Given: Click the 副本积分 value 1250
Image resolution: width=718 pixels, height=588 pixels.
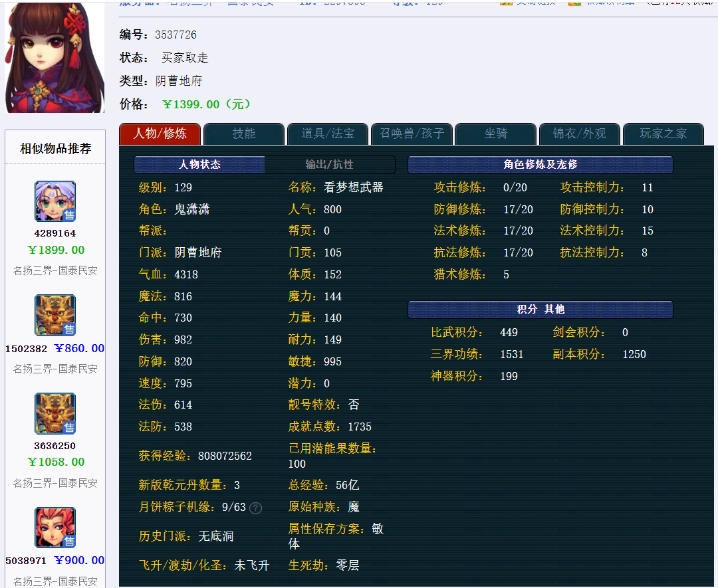Looking at the screenshot, I should (x=634, y=354).
